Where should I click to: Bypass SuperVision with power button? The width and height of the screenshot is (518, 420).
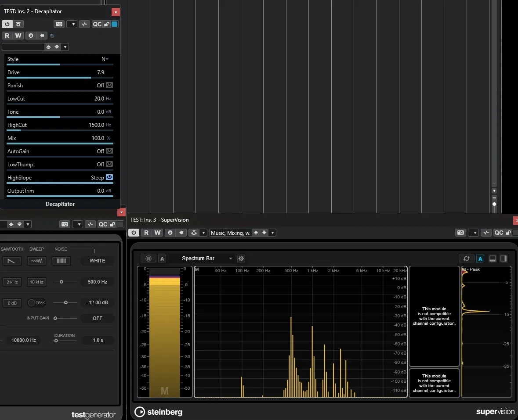(x=134, y=233)
